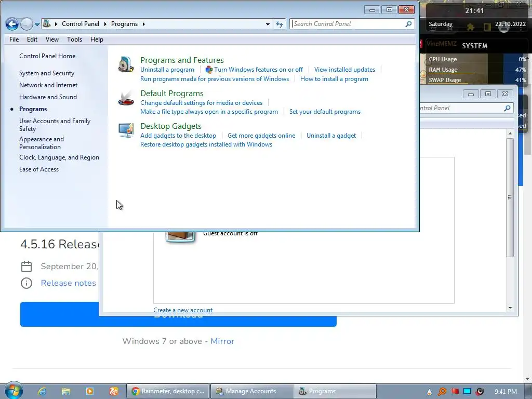Viewport: 532px width, 399px height.
Task: Launch Internet Explorer from taskbar
Action: pyautogui.click(x=42, y=391)
